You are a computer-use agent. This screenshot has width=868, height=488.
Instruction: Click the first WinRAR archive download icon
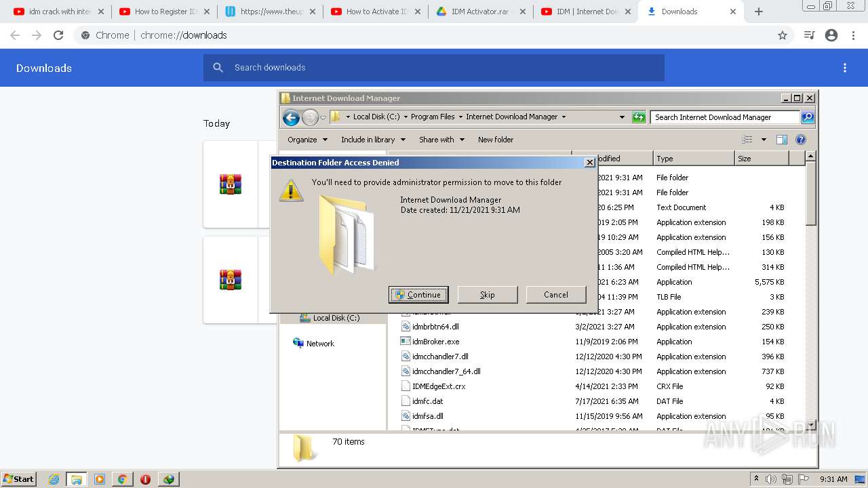coord(231,184)
